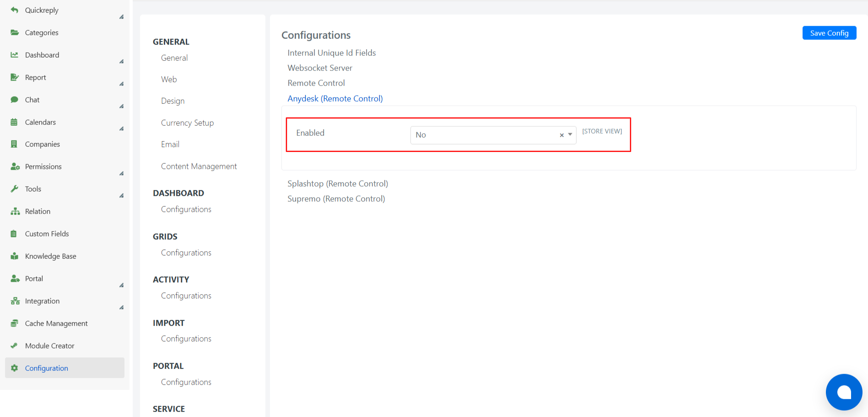This screenshot has height=417, width=868.
Task: Open Knowledge Base menu item
Action: coord(50,256)
